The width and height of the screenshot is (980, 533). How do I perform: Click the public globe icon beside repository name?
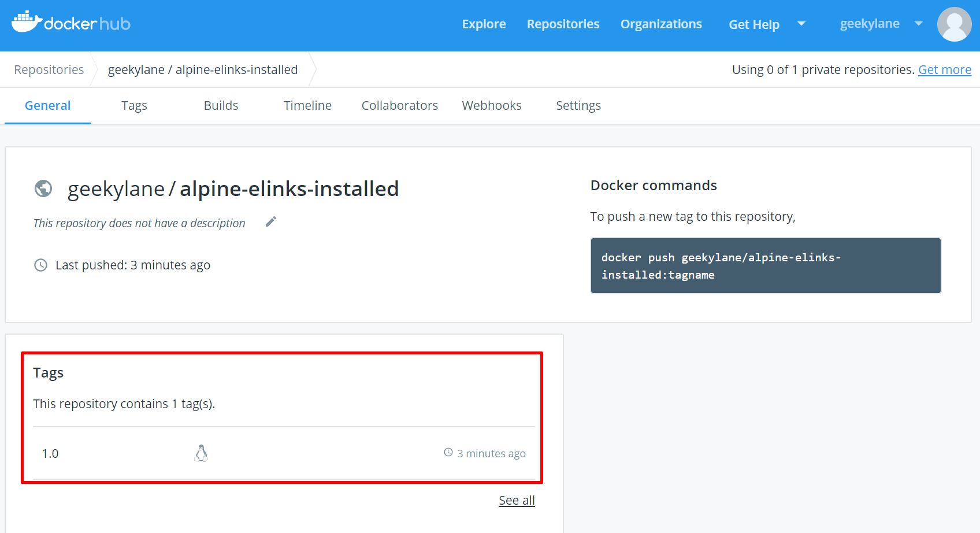tap(43, 188)
